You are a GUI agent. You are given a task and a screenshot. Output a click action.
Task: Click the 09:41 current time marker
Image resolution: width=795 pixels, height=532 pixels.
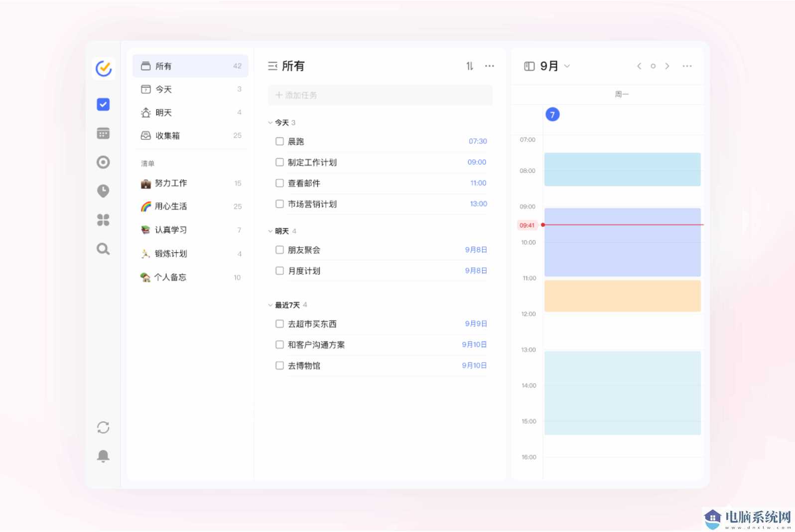527,225
